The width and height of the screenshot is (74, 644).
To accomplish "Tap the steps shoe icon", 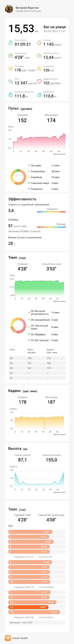I will tap(10, 81).
